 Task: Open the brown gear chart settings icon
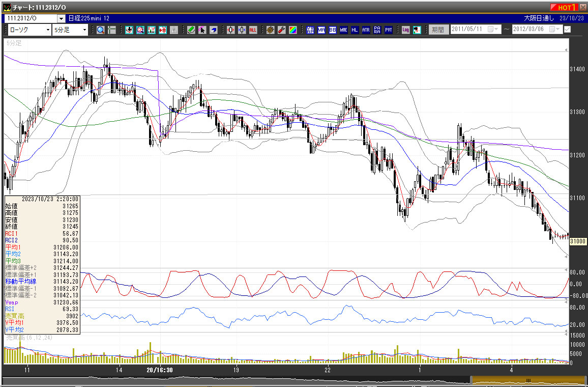click(271, 30)
